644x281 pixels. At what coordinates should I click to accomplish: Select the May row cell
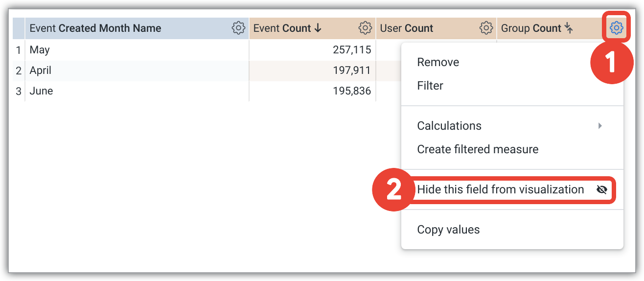(40, 50)
